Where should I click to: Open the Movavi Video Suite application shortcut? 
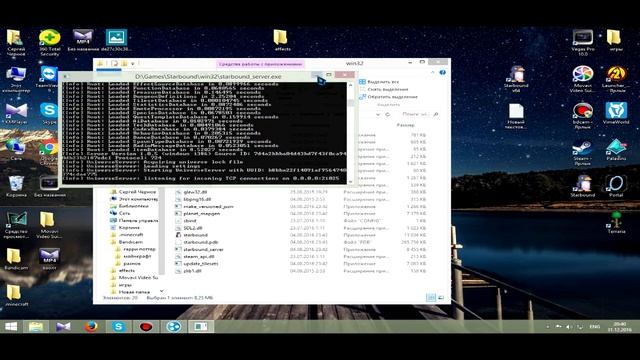tap(582, 78)
